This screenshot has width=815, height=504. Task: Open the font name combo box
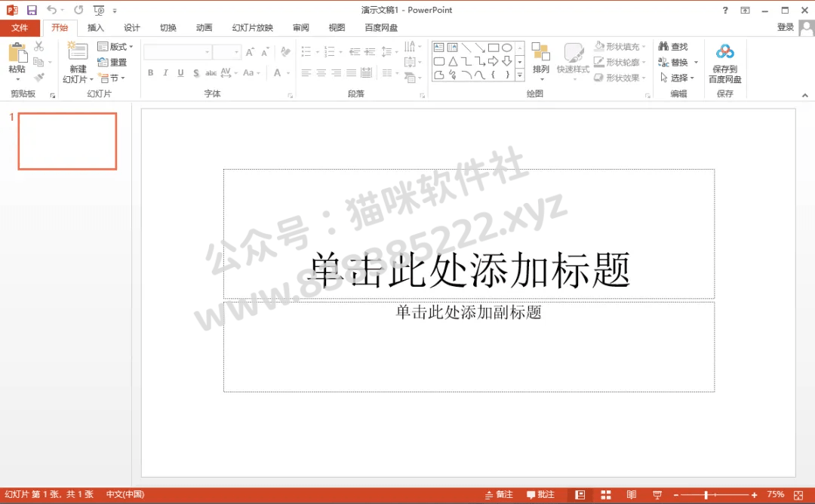coord(177,52)
